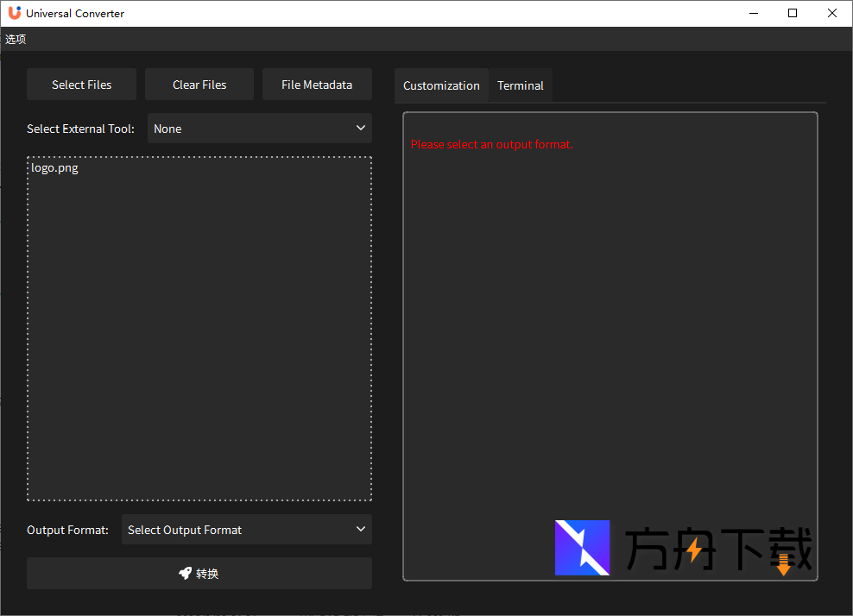Switch to the Terminal tab
Viewport: 853px width, 616px height.
pyautogui.click(x=520, y=85)
